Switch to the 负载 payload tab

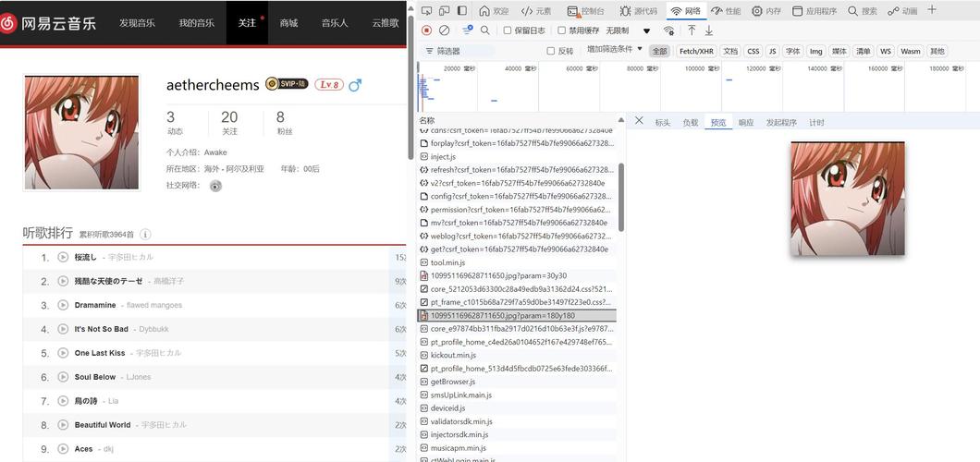point(690,122)
